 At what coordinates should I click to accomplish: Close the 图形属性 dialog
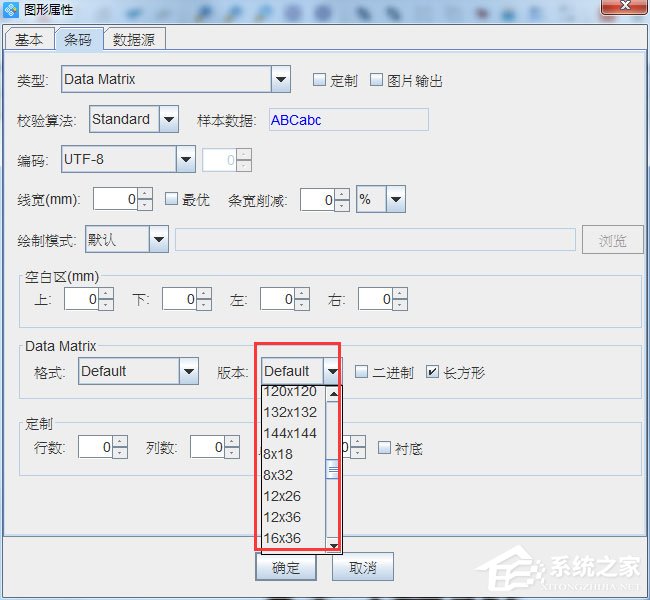(x=624, y=6)
